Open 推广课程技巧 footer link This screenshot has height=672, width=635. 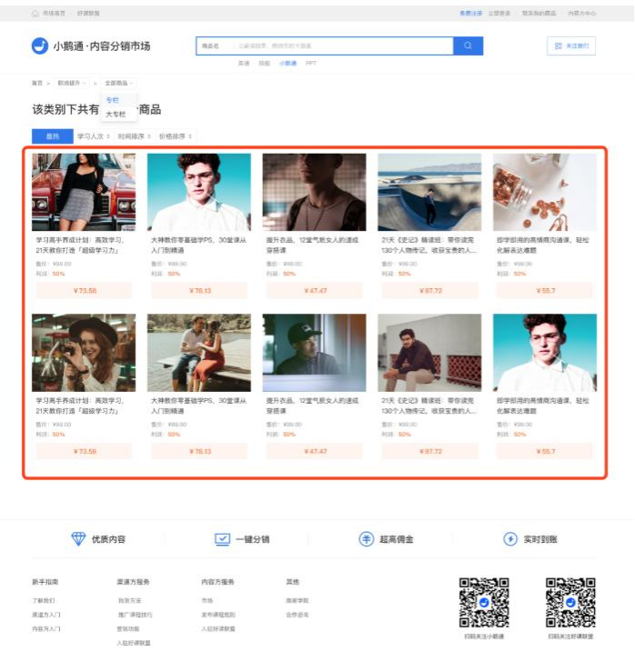click(135, 615)
